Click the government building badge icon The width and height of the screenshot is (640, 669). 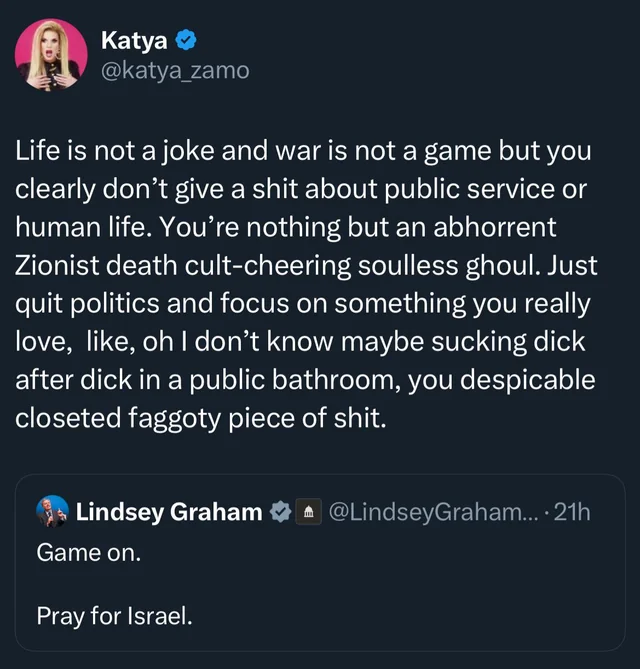[x=309, y=513]
